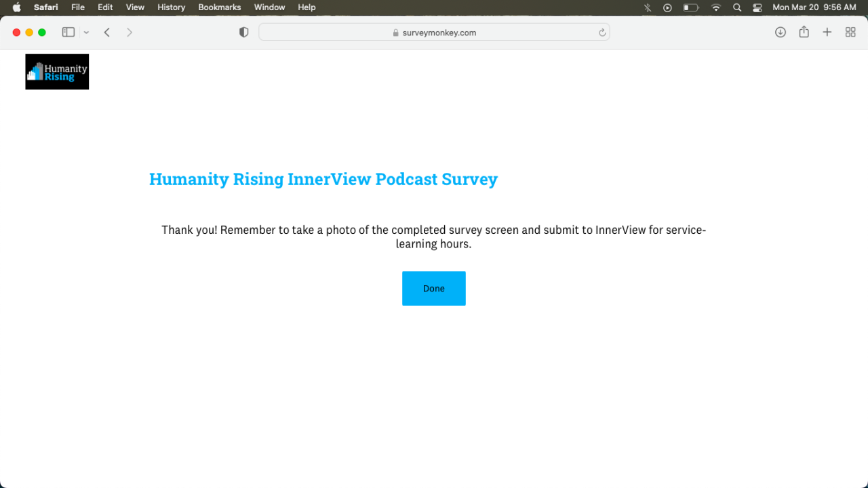Open the Safari menu
Screen dimensions: 868x488
46,7
